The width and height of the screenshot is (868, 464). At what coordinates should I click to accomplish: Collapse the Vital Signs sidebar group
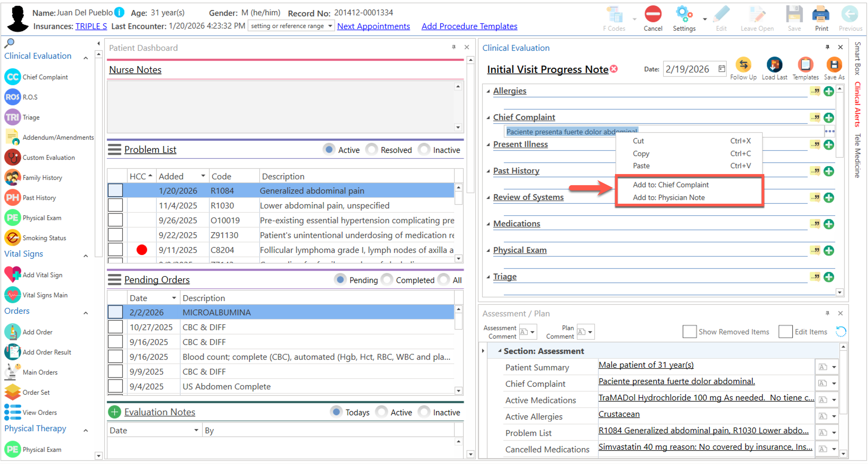coord(86,256)
